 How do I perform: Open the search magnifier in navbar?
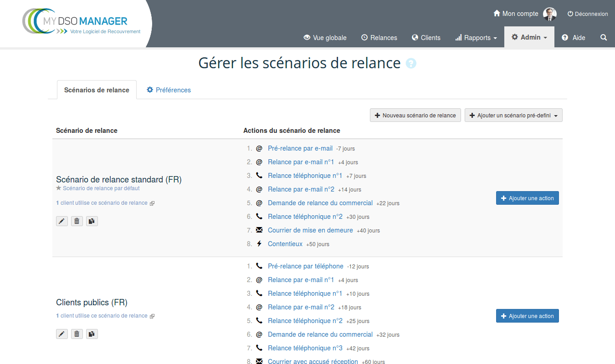[x=604, y=38]
